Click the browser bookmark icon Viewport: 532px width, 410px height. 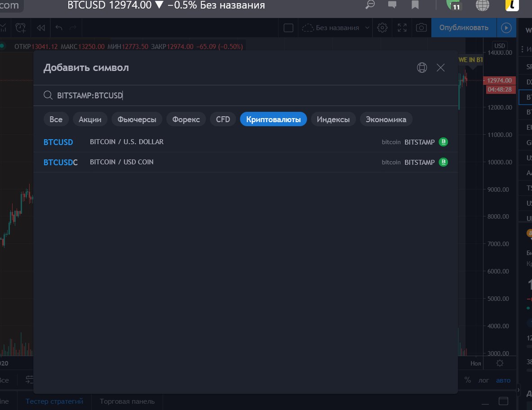click(415, 5)
